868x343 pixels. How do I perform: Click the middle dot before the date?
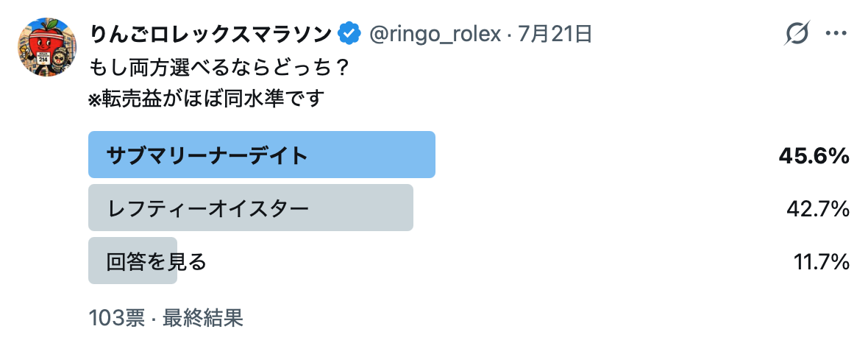tap(509, 36)
